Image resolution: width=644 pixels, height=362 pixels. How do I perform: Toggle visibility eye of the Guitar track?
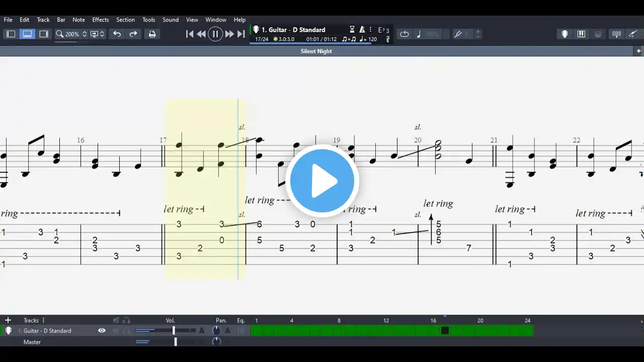point(102,331)
